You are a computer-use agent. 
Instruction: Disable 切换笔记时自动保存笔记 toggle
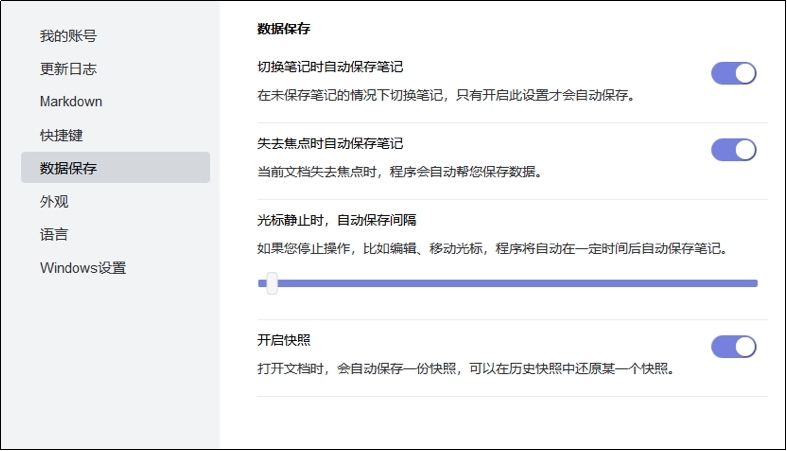click(x=733, y=73)
